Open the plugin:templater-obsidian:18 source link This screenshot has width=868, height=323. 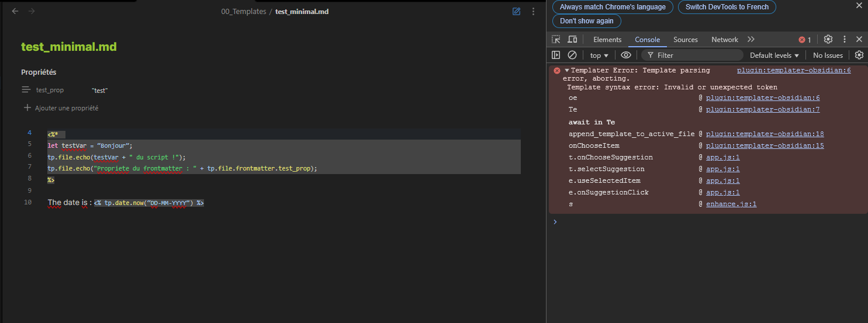coord(765,134)
